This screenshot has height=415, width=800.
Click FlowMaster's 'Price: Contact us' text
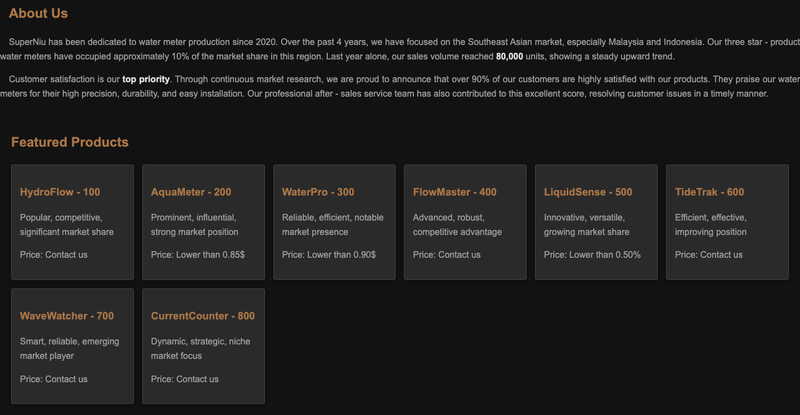[446, 255]
